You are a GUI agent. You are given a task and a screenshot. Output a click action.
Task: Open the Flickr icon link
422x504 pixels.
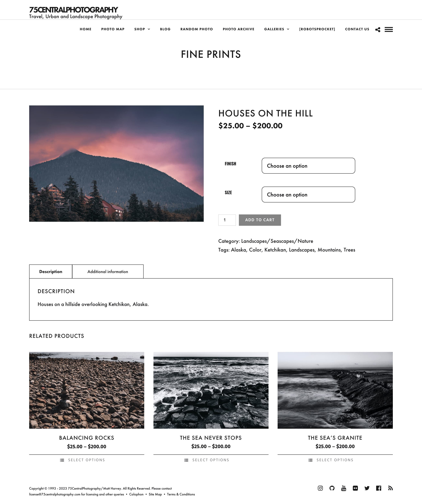click(x=355, y=488)
